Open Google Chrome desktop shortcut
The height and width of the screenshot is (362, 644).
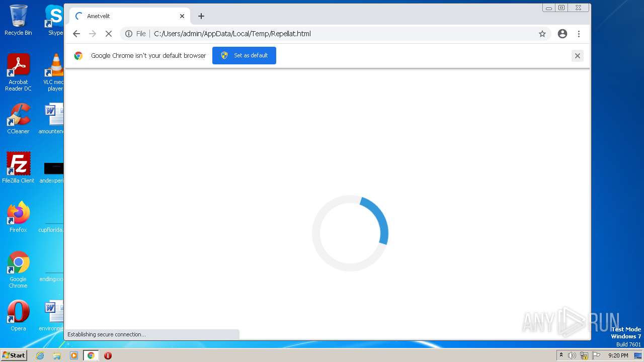pyautogui.click(x=18, y=269)
